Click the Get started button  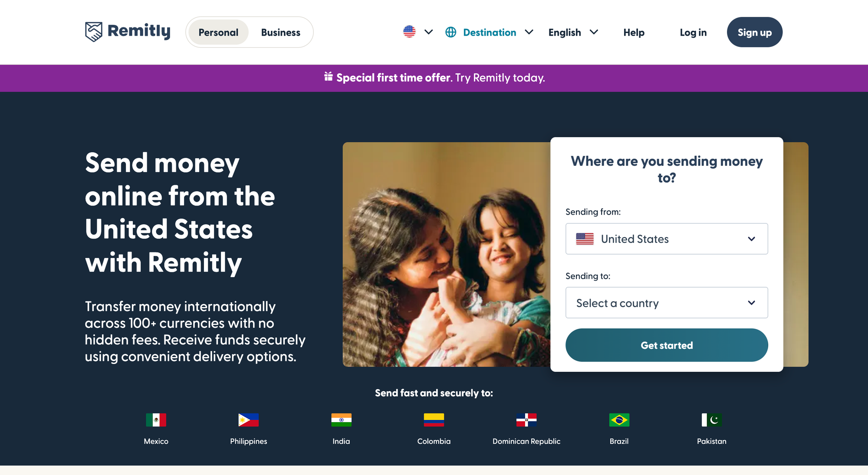click(667, 345)
